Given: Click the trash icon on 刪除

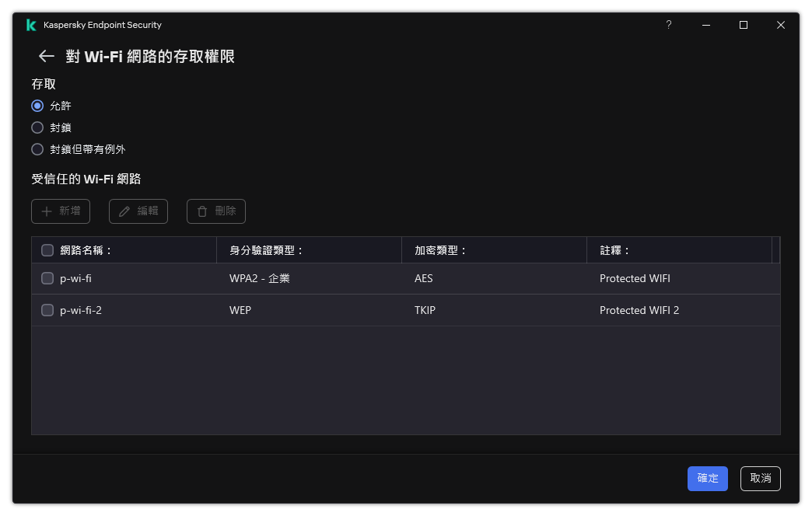Looking at the screenshot, I should [202, 211].
